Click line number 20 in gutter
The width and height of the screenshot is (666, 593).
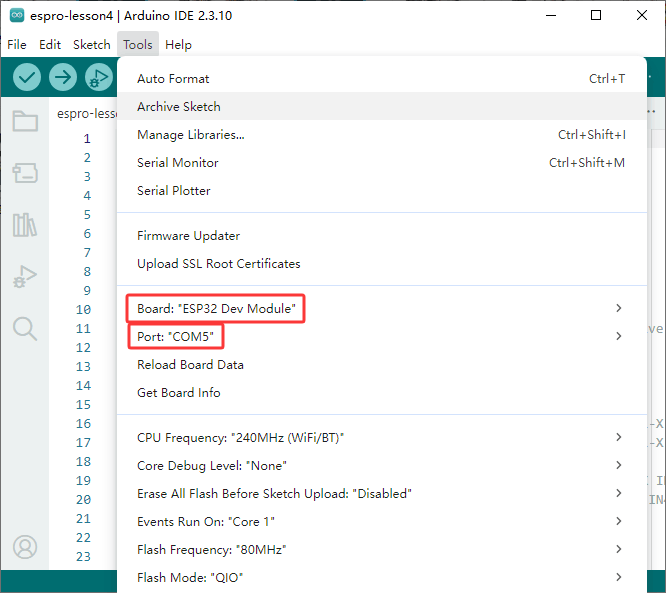(x=84, y=500)
